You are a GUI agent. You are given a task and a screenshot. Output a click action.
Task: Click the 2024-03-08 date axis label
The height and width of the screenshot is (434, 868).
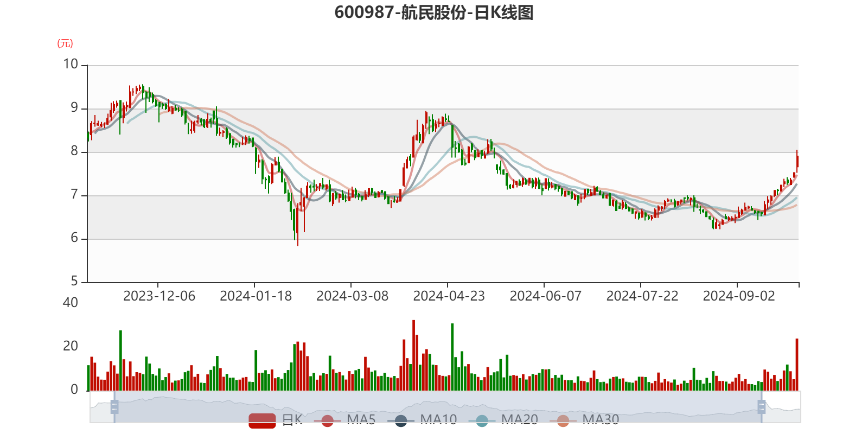pos(352,296)
